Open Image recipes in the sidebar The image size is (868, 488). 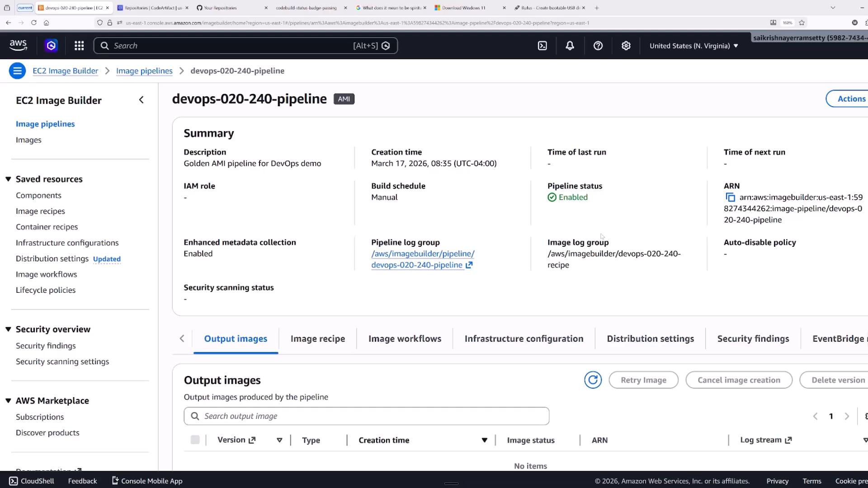(40, 211)
